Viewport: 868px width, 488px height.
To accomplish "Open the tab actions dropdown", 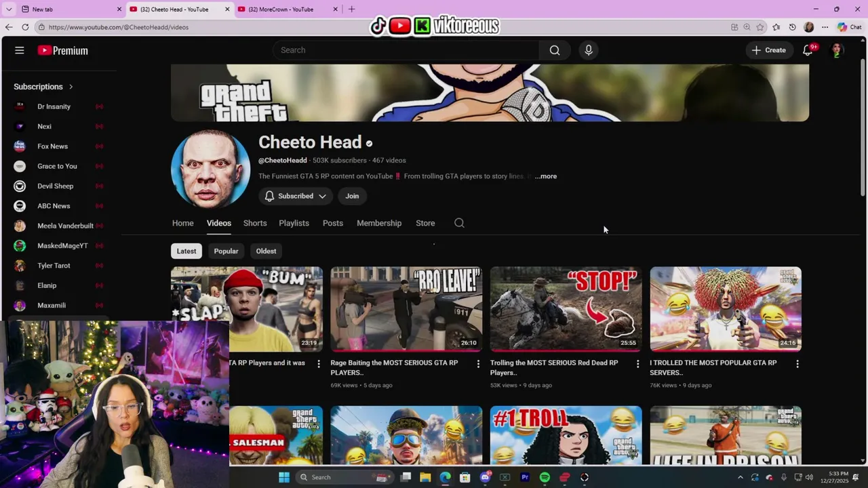I will [x=9, y=9].
